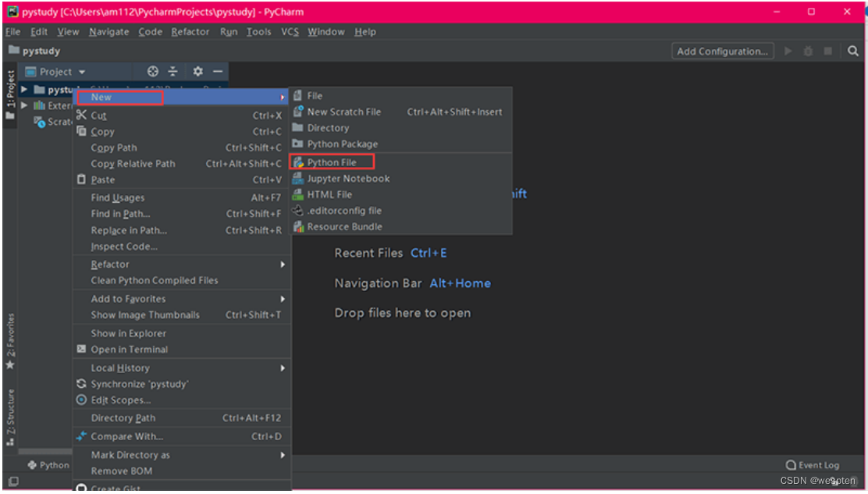
Task: Open the Project view dropdown arrow
Action: click(82, 72)
